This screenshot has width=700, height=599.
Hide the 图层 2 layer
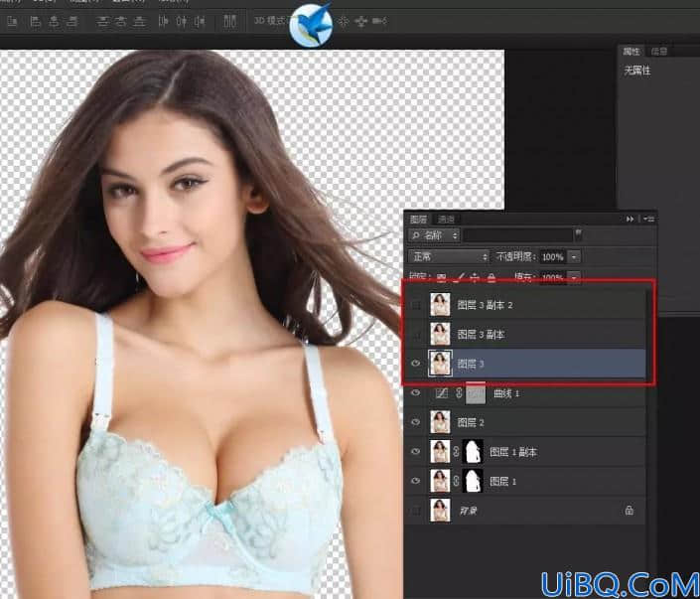[416, 422]
